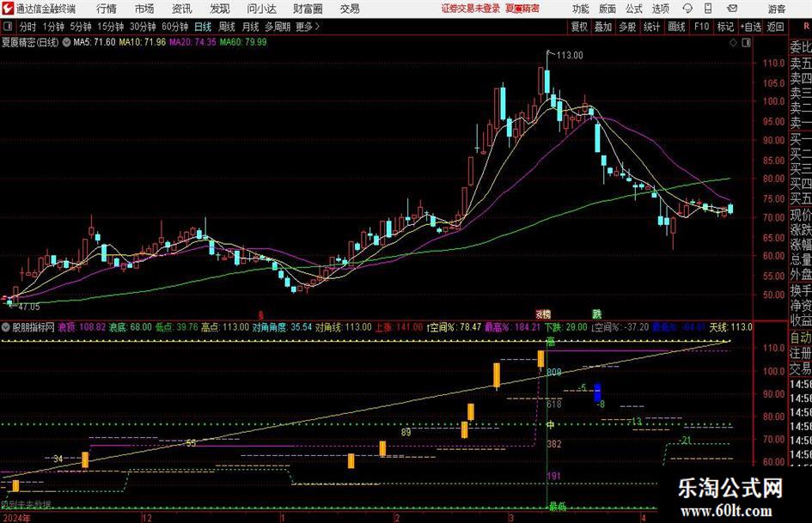Screen dimensions: 812x523
Task: Select the 多周期 tab
Action: point(278,27)
